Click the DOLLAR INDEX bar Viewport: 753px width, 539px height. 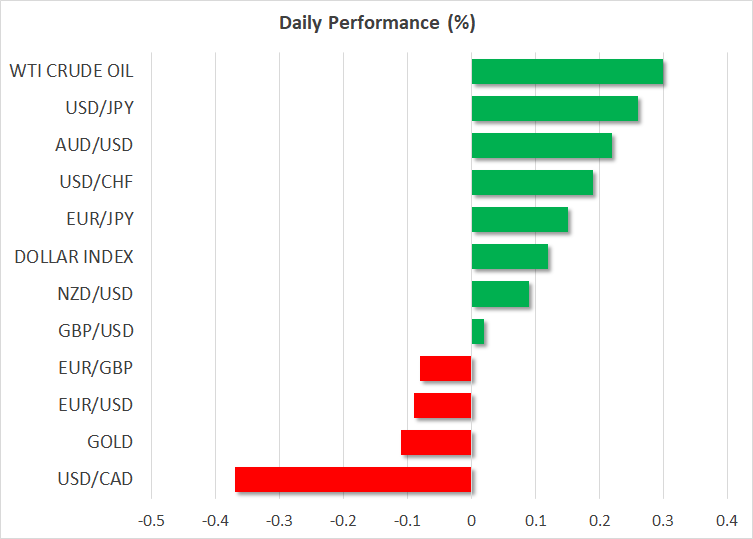tap(509, 257)
